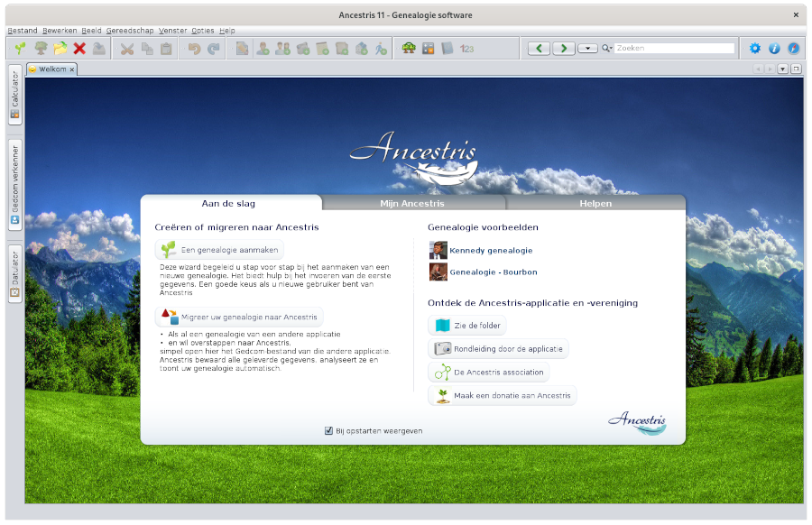Click the grey book toolbar icon
812x525 pixels.
pyautogui.click(x=448, y=48)
